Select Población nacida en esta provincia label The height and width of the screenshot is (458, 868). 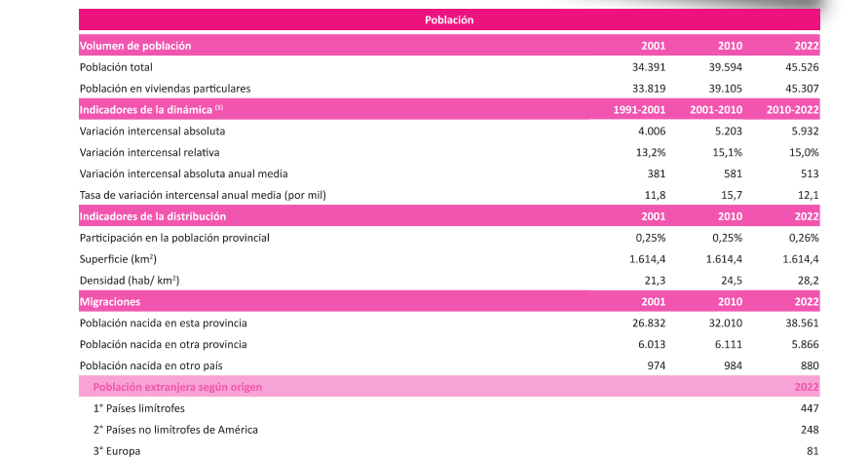[164, 323]
